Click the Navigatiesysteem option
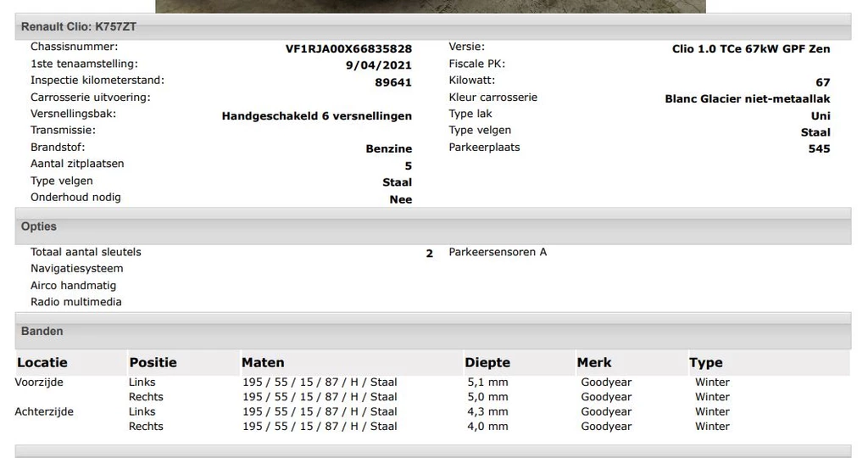The height and width of the screenshot is (458, 868). [77, 269]
